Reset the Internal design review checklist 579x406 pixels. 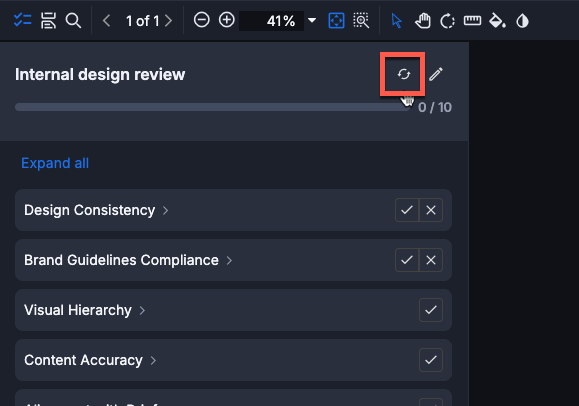click(x=404, y=74)
